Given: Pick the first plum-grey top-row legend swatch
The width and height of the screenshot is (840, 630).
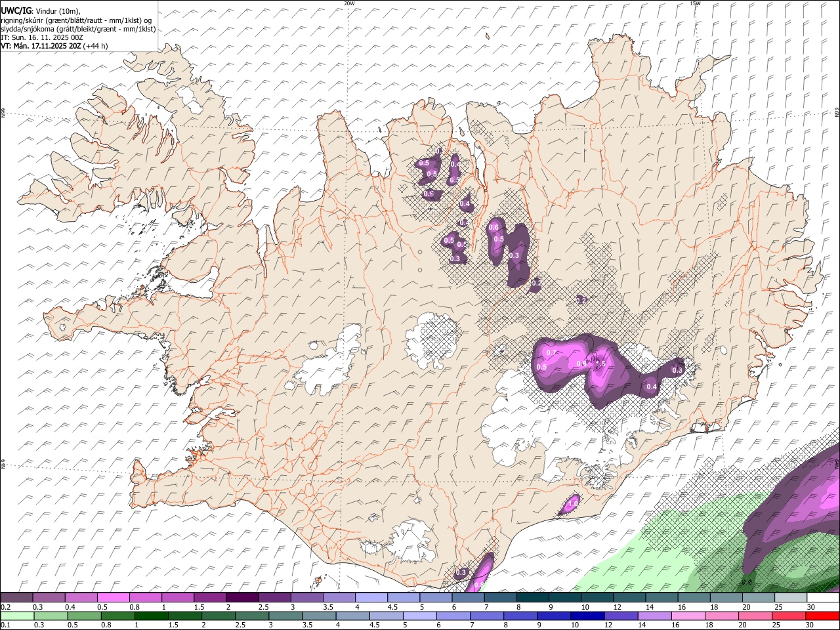Looking at the screenshot, I should (16, 598).
